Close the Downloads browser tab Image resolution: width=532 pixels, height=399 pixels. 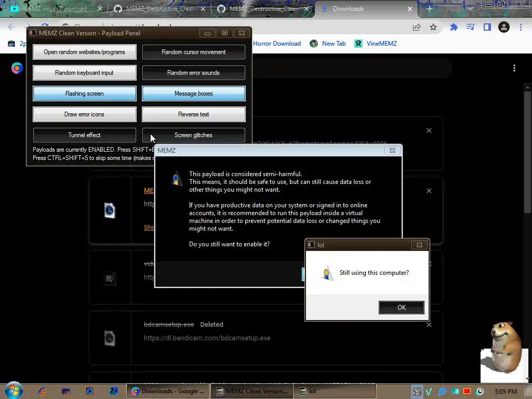[x=410, y=9]
